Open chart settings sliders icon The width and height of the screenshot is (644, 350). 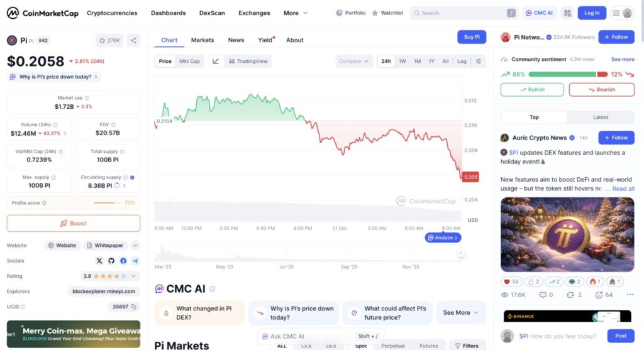479,62
